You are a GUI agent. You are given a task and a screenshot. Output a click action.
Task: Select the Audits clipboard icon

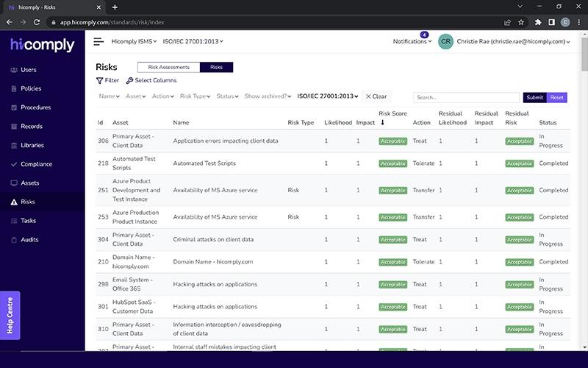click(x=14, y=240)
